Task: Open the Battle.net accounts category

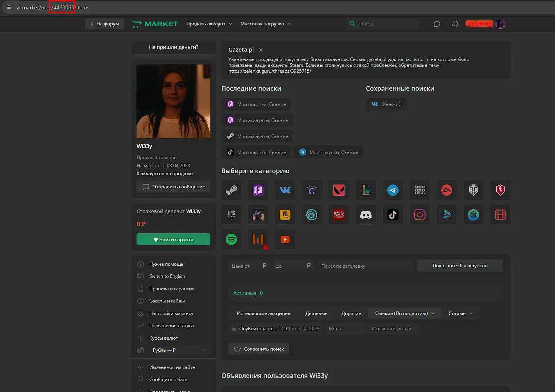Action: pyautogui.click(x=447, y=215)
